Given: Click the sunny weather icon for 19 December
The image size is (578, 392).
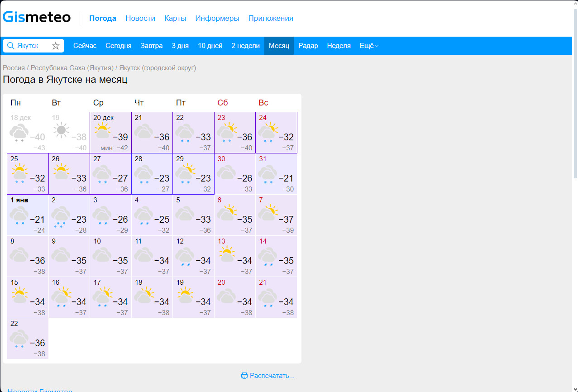Looking at the screenshot, I should click(x=61, y=130).
